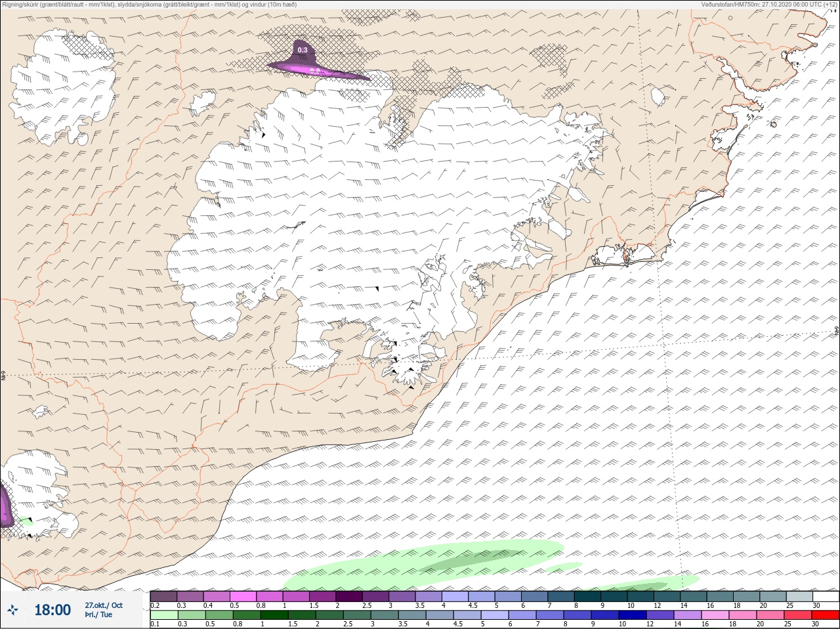Screen dimensions: 840x629
Task: Click the dark teal upper legend swatch labeled 9
Action: [614, 596]
